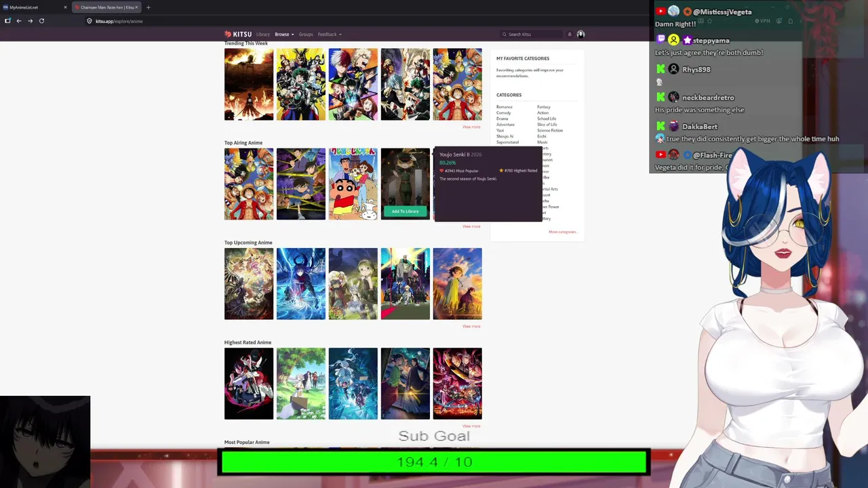
Task: Click the Kick icon beside DakkaBert
Action: click(661, 126)
